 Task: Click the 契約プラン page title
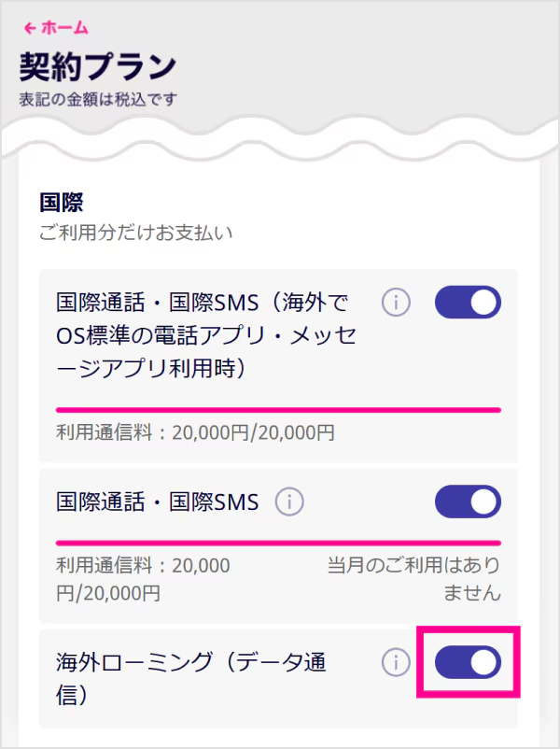click(x=98, y=67)
